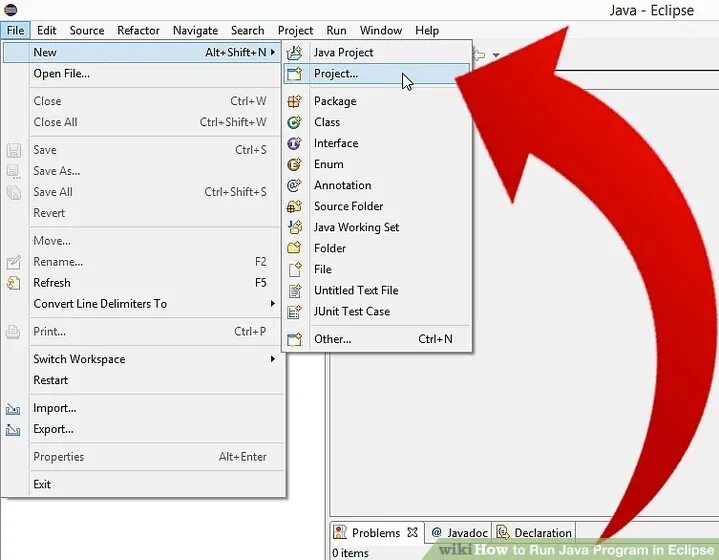The width and height of the screenshot is (719, 560).
Task: Click the Annotation @ icon
Action: coord(294,186)
